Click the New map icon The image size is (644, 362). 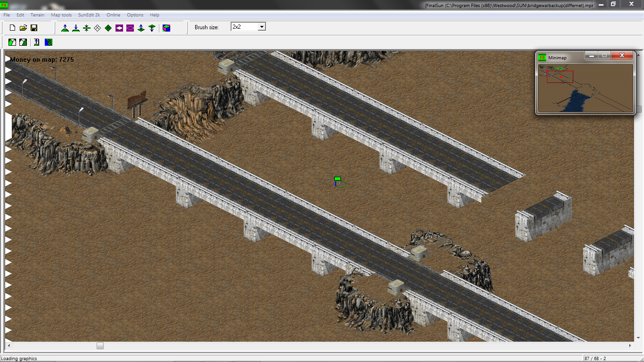click(x=13, y=28)
